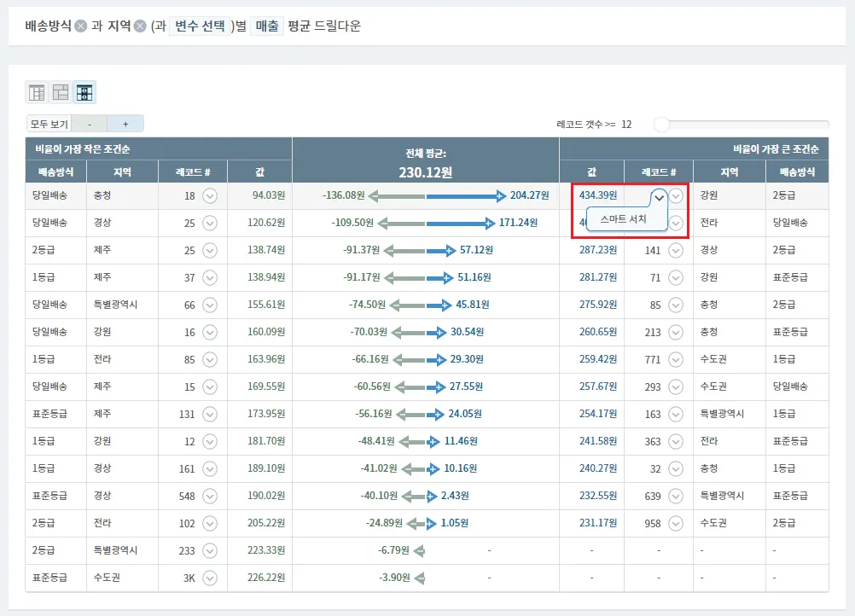The image size is (855, 616).
Task: Click the minus collapse button
Action: 90,124
